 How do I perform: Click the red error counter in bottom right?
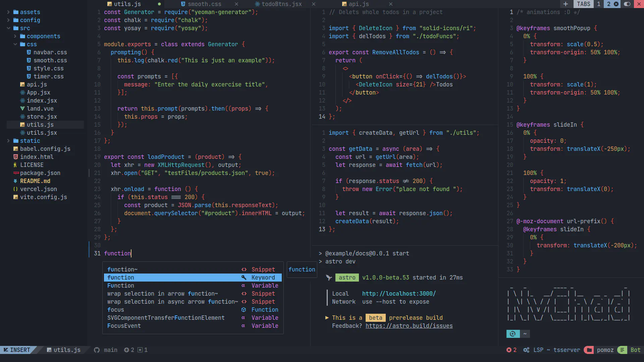coord(512,350)
